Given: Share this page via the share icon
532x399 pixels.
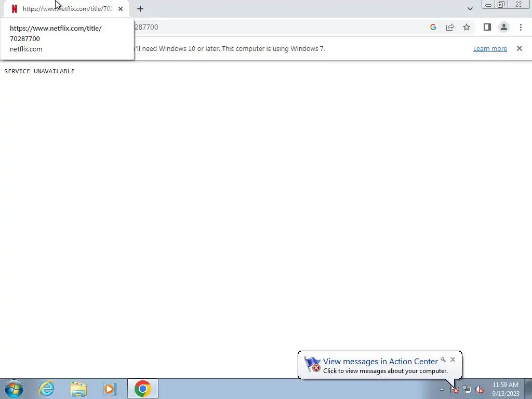Looking at the screenshot, I should 450,27.
